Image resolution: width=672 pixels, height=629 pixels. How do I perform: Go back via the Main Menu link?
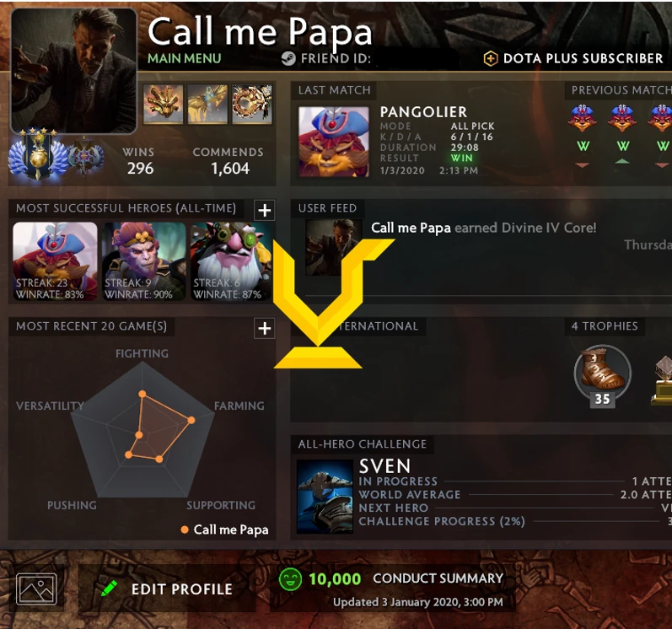point(185,58)
